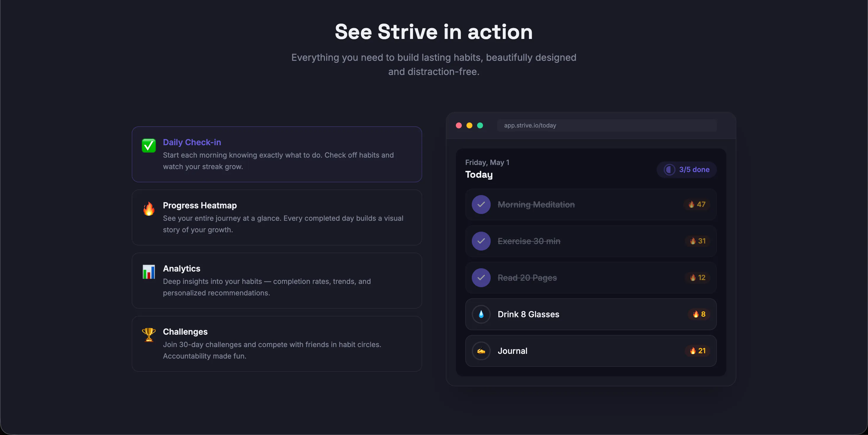Check off the Drink 8 Glasses water-drop circle
This screenshot has width=868, height=435.
(x=481, y=314)
